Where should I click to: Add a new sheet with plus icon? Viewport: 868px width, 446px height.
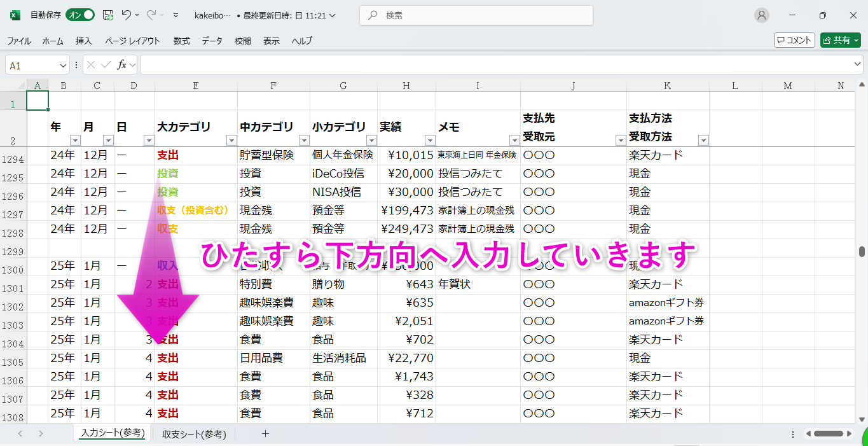[x=266, y=434]
